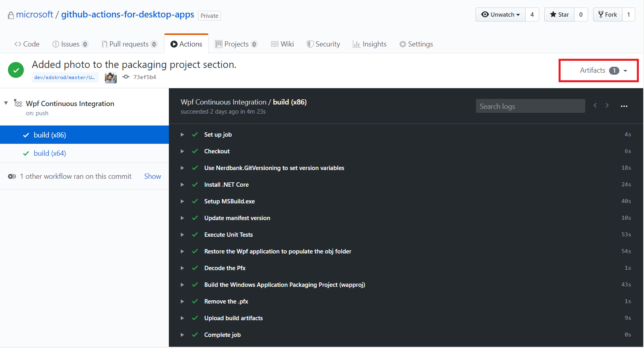Open the Insights tab
This screenshot has height=348, width=644.
[x=369, y=44]
